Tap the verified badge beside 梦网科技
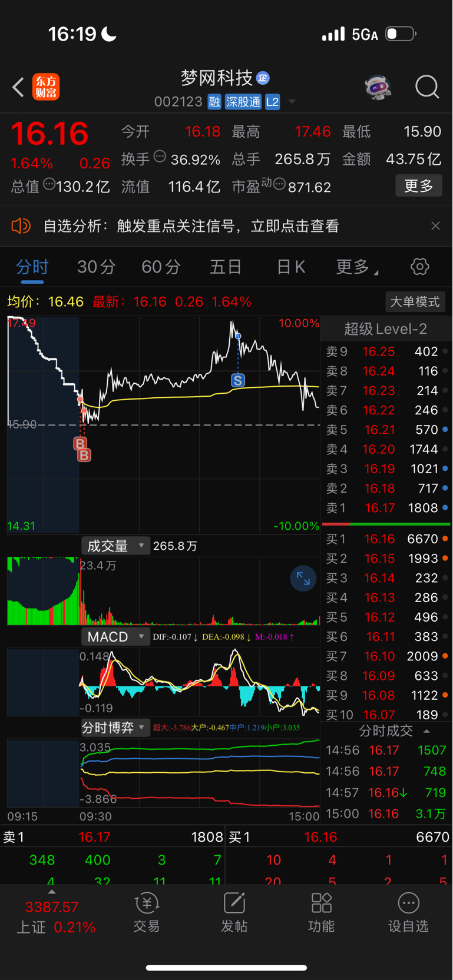The width and height of the screenshot is (453, 980). [263, 78]
